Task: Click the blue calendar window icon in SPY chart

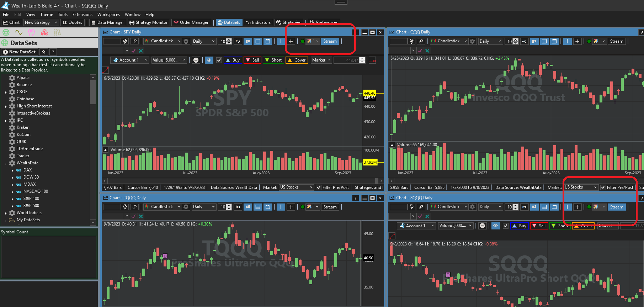Action: tap(268, 41)
